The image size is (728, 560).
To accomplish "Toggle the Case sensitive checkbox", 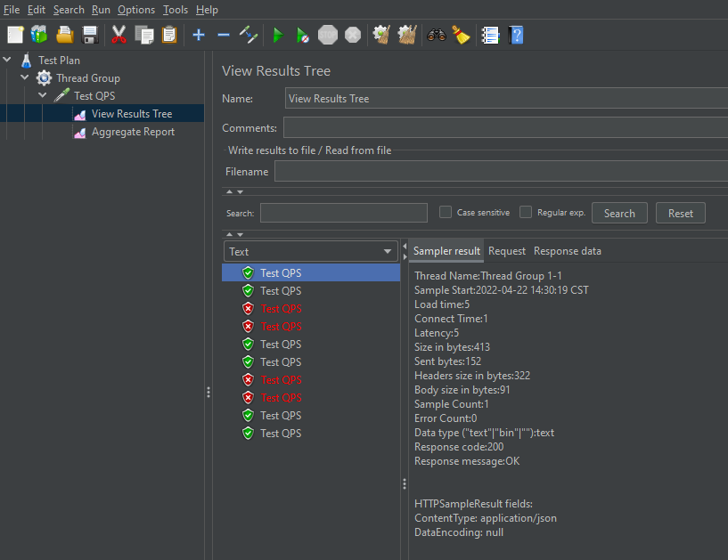I will tap(446, 212).
